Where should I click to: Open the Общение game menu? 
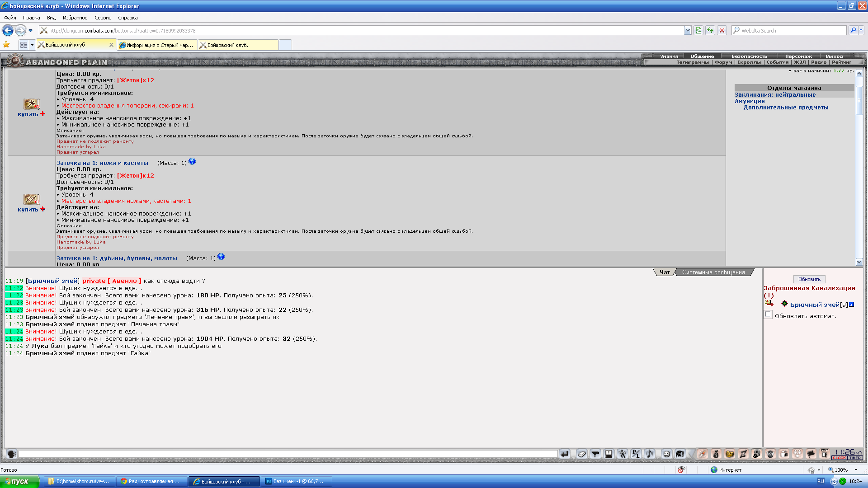click(702, 56)
